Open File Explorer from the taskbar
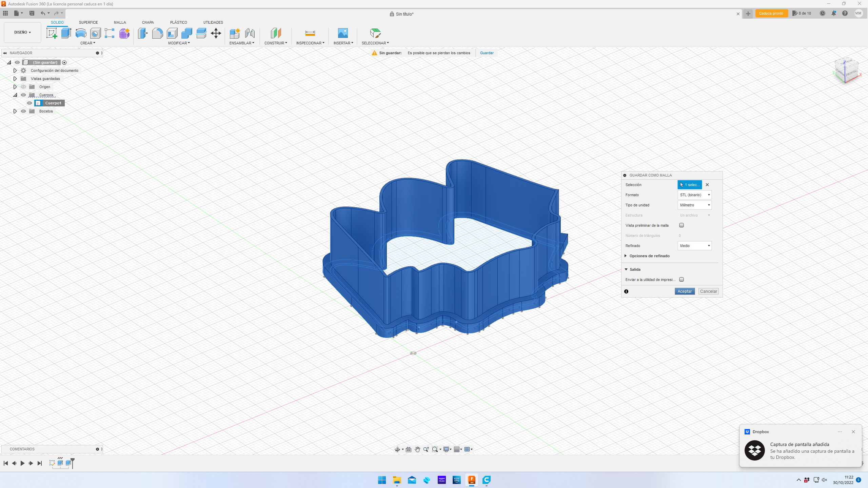The height and width of the screenshot is (488, 868). pyautogui.click(x=397, y=480)
